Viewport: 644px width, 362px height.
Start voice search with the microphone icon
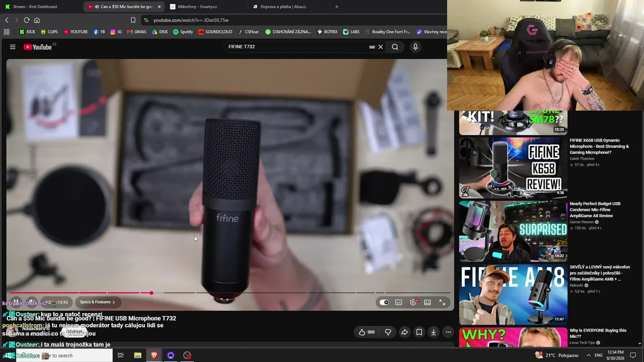415,47
